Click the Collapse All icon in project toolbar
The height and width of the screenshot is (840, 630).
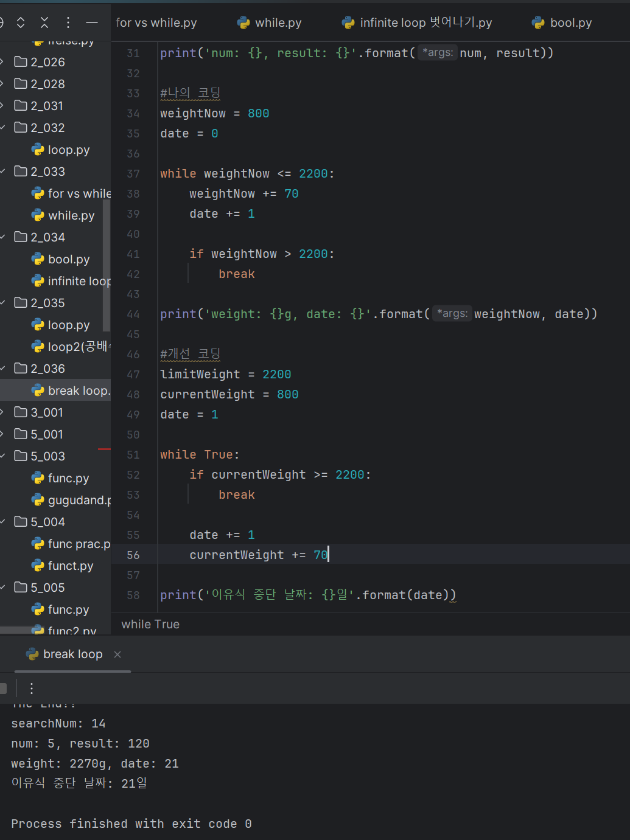pos(44,23)
